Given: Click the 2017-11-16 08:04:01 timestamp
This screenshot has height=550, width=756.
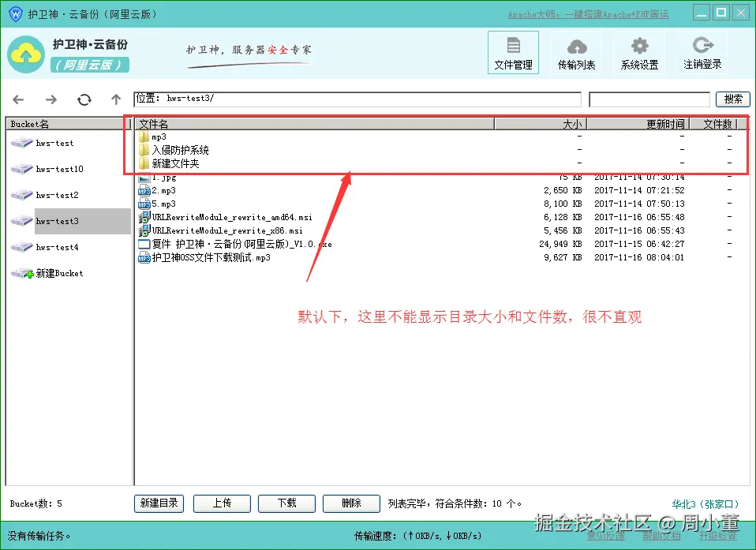Looking at the screenshot, I should point(639,258).
